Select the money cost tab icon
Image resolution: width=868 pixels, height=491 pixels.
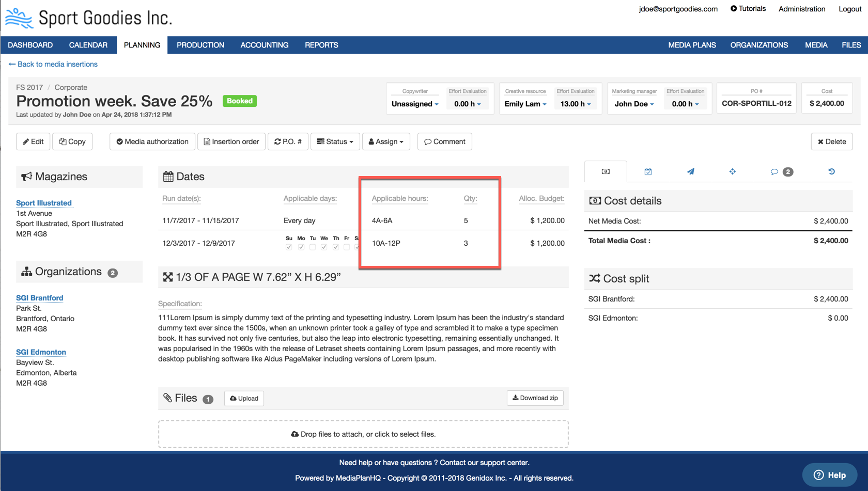(x=606, y=172)
